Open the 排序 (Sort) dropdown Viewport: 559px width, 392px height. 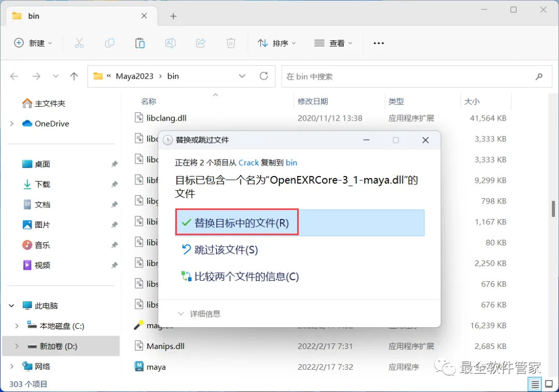pyautogui.click(x=276, y=43)
